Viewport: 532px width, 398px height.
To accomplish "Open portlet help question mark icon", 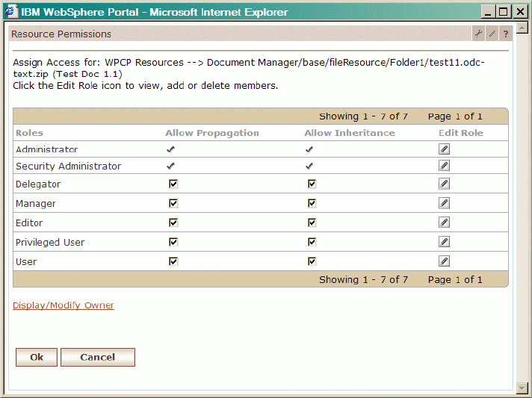I will [x=505, y=34].
